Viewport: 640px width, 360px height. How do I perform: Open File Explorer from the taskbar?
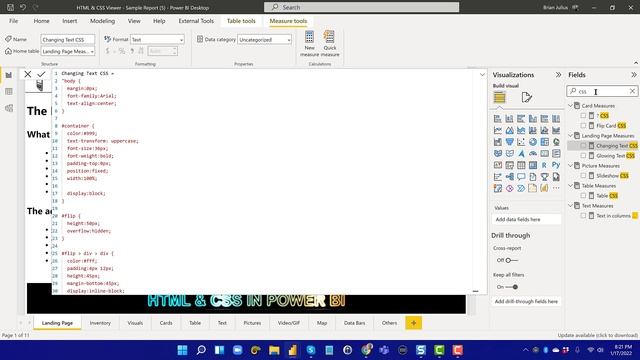274,350
